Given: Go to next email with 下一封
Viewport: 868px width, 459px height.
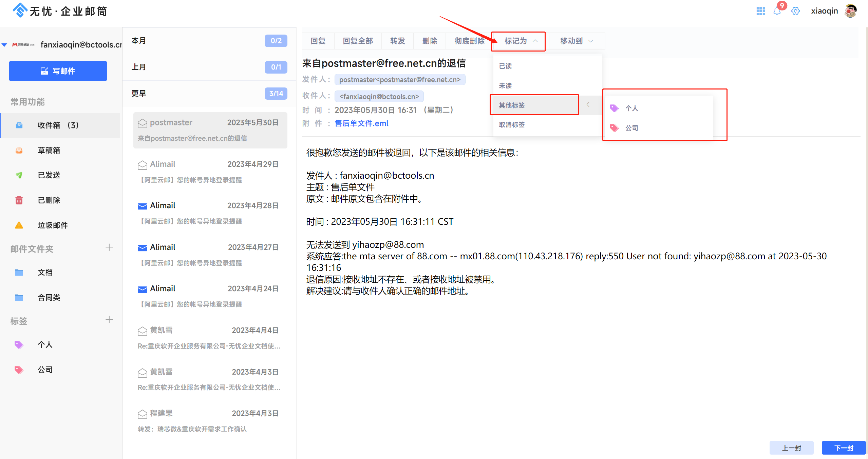Looking at the screenshot, I should click(843, 448).
